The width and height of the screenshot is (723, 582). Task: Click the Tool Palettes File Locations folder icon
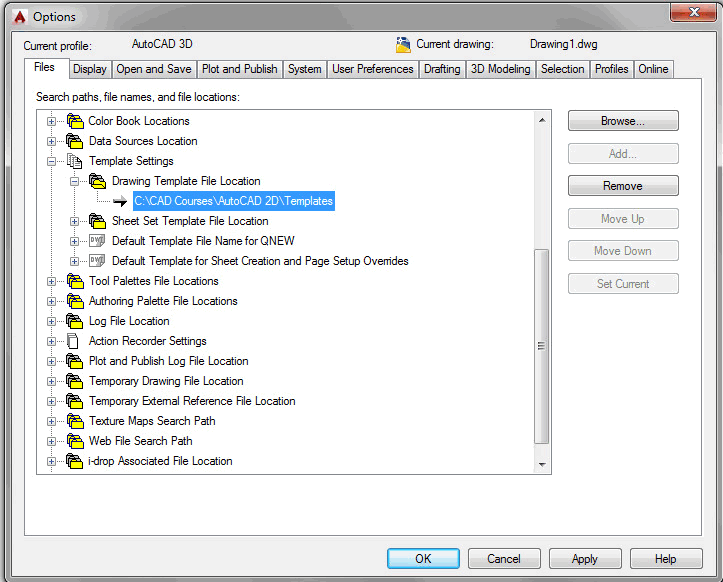click(74, 281)
